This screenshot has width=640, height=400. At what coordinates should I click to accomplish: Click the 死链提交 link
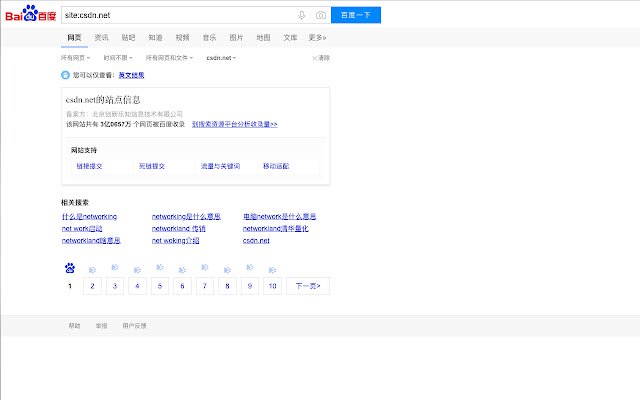[152, 166]
